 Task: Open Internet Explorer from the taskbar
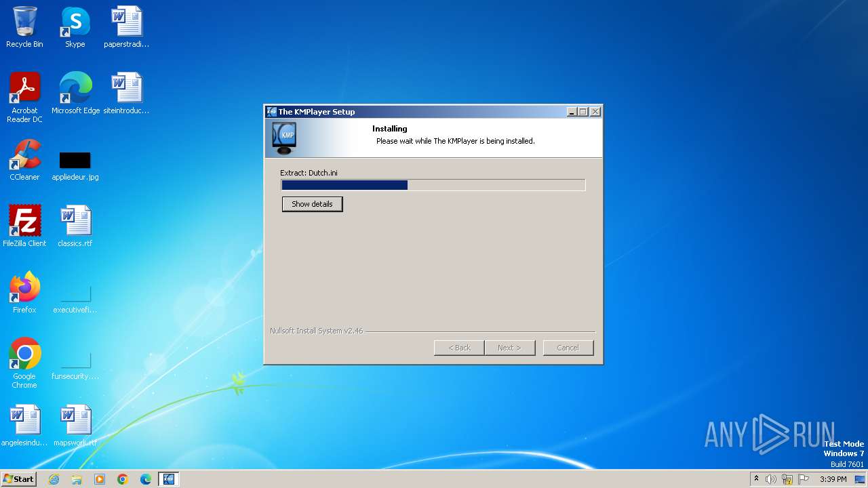54,479
